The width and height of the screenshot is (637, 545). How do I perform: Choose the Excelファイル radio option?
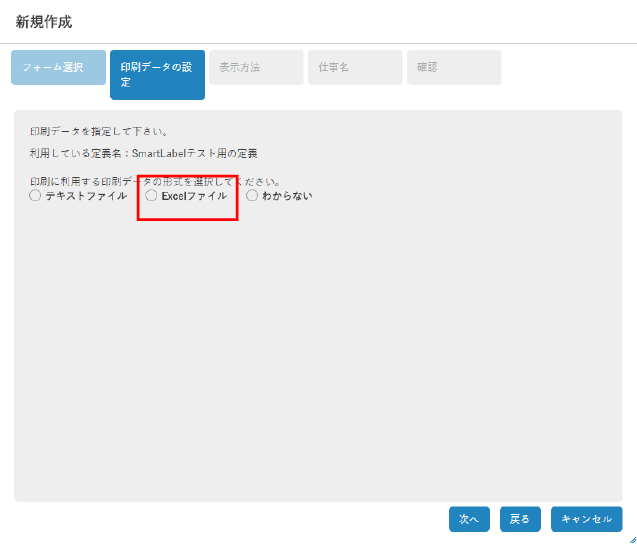(x=151, y=196)
